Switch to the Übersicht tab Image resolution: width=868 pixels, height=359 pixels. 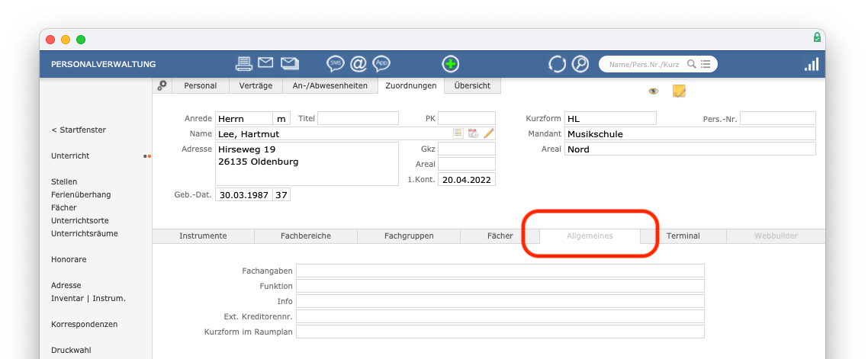point(472,85)
